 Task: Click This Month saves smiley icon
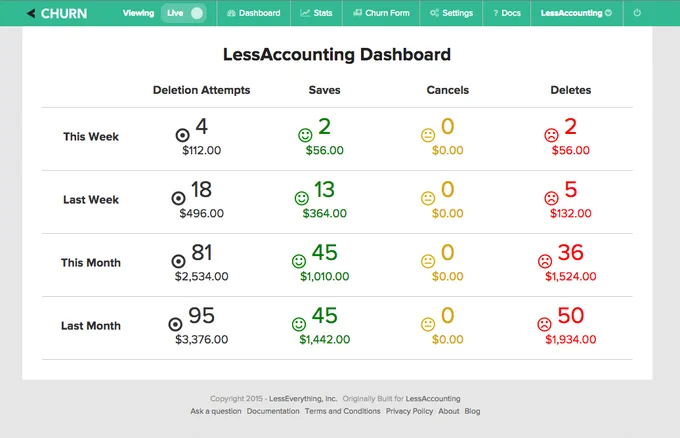[x=299, y=261]
